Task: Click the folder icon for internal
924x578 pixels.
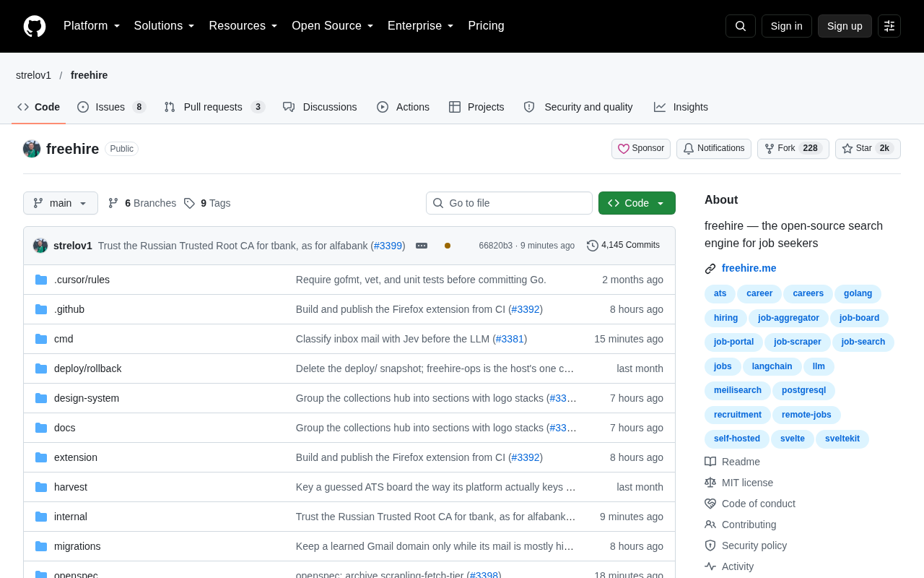Action: (x=41, y=517)
